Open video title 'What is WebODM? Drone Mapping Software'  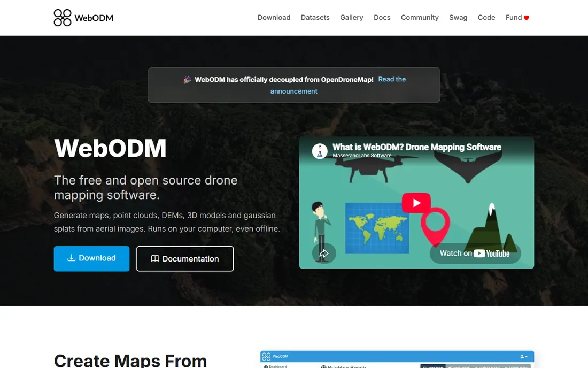pyautogui.click(x=416, y=147)
